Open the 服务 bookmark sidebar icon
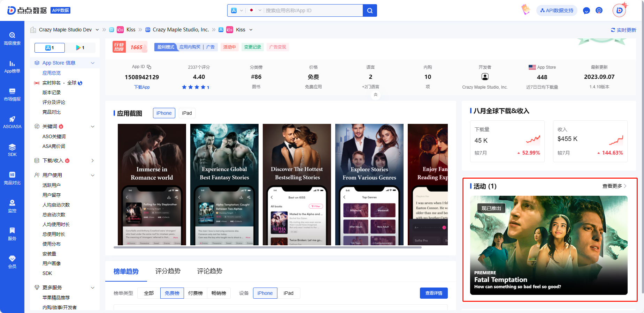 click(x=12, y=234)
